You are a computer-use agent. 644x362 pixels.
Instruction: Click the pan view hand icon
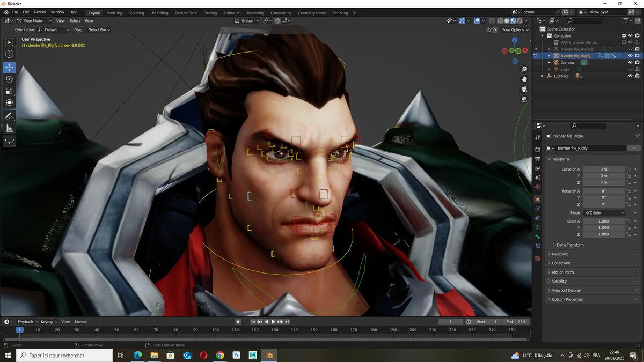[524, 79]
